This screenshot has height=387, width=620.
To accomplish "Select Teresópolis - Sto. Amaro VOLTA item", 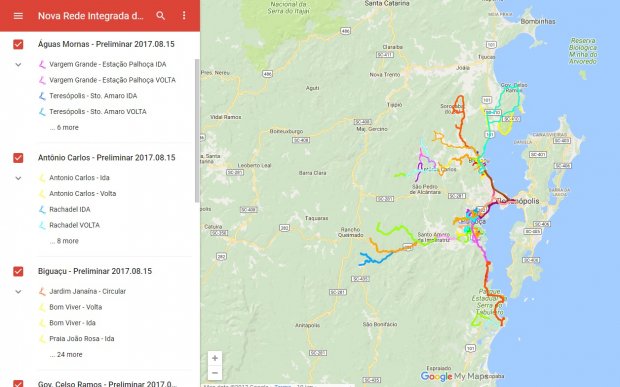I will point(98,112).
